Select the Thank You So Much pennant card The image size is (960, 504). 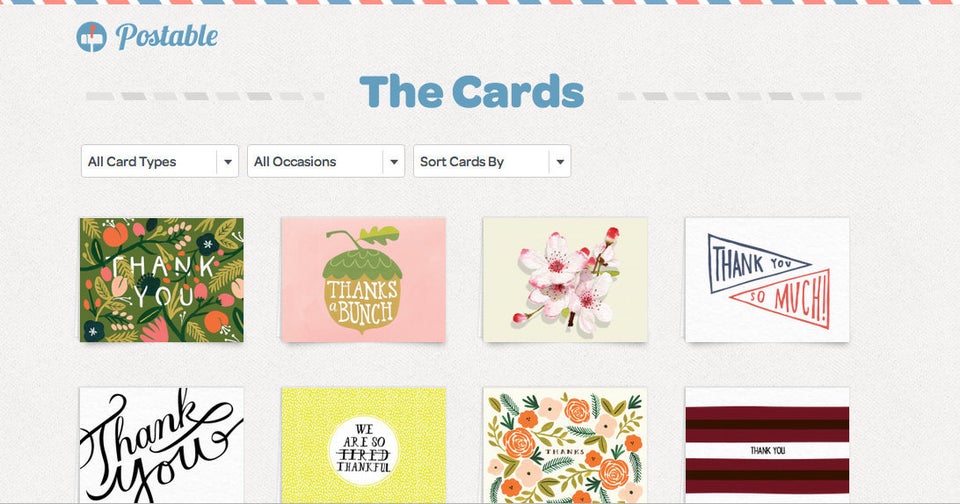click(767, 280)
